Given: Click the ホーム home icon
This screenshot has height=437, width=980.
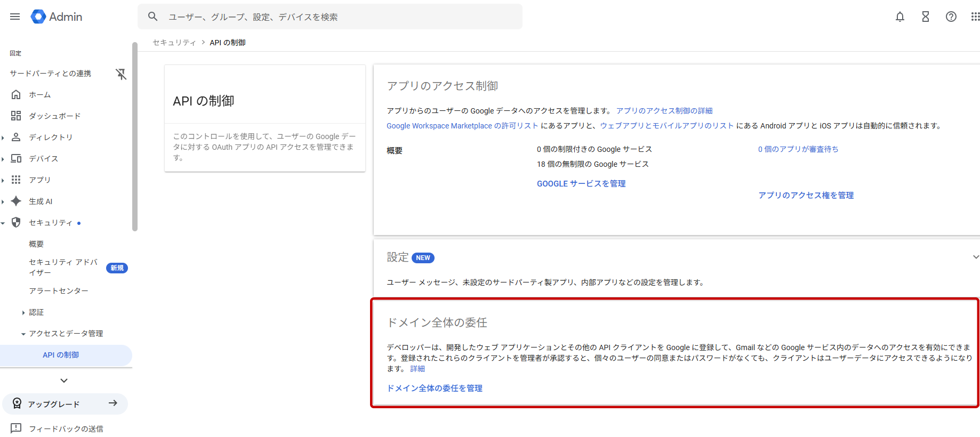Looking at the screenshot, I should [16, 94].
